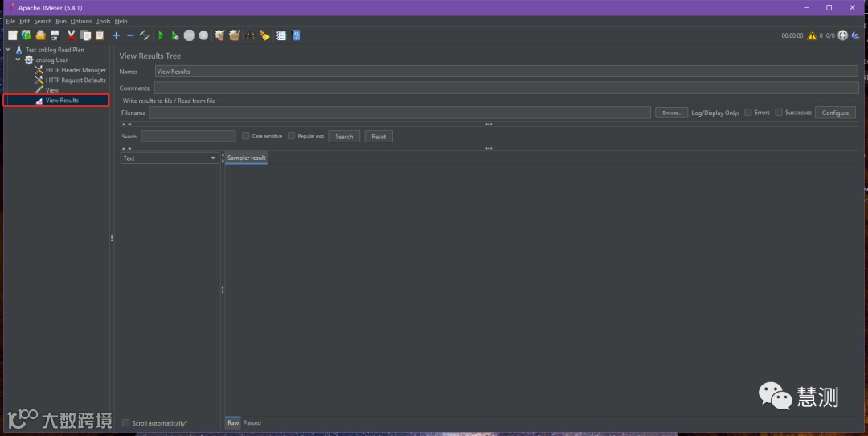Click the Filename input field
The width and height of the screenshot is (868, 436).
click(x=399, y=113)
